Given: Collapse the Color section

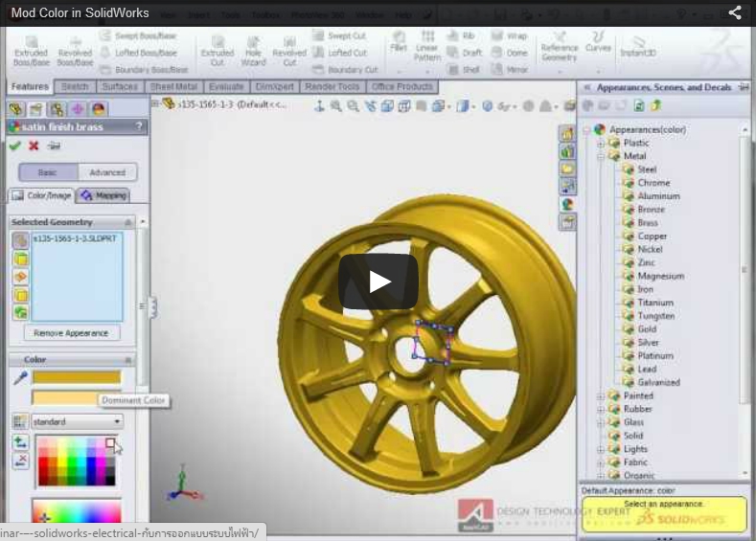Looking at the screenshot, I should pos(128,360).
